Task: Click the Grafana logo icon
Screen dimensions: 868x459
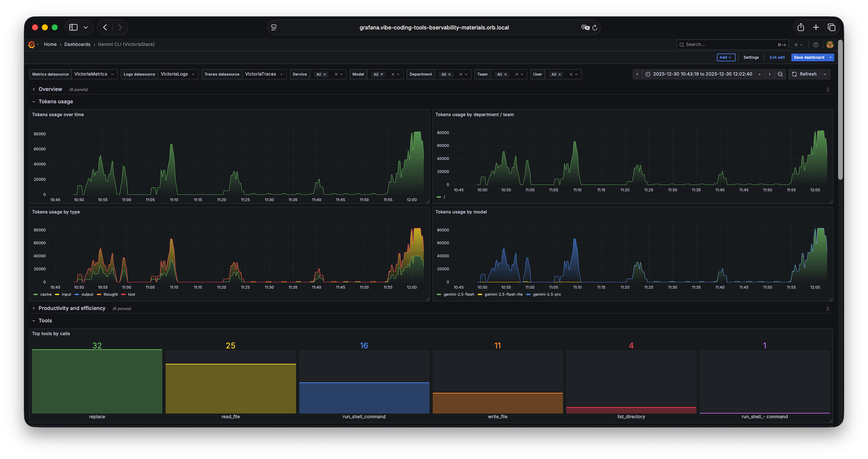Action: coord(32,44)
